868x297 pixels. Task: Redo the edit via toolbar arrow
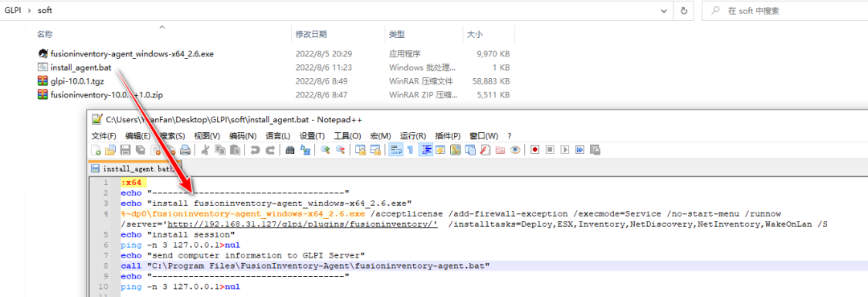[x=270, y=150]
